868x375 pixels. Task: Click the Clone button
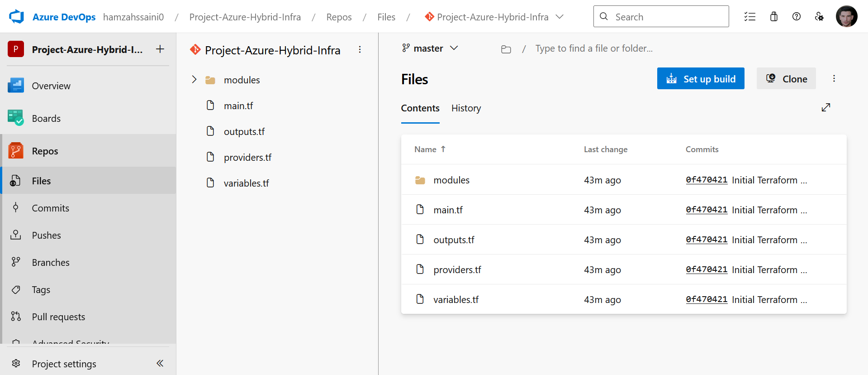pos(786,79)
